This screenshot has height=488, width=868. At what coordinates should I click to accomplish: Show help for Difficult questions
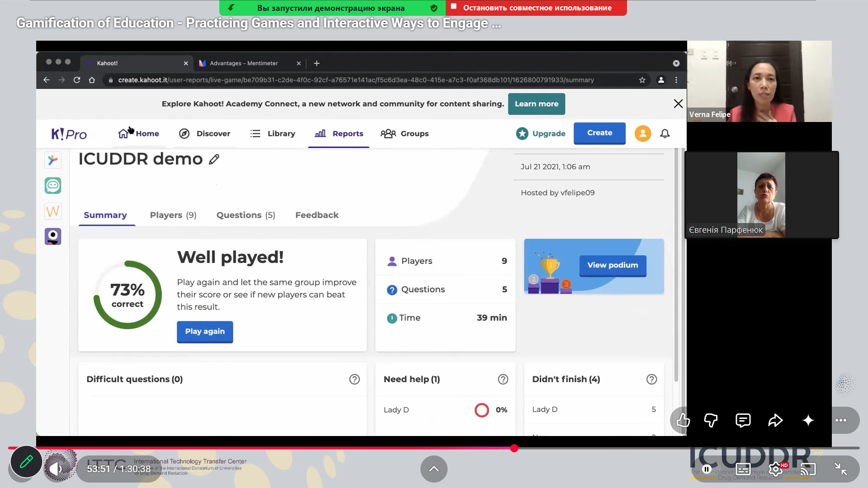354,380
